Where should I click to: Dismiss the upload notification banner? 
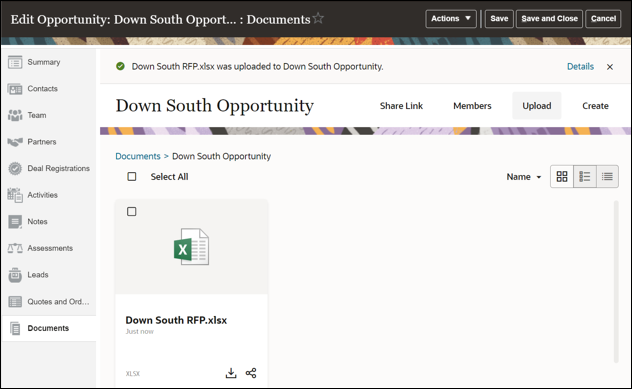[610, 67]
